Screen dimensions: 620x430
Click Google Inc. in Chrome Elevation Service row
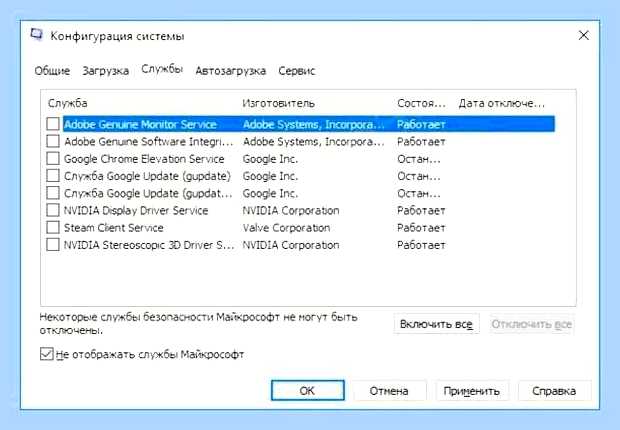pos(270,159)
